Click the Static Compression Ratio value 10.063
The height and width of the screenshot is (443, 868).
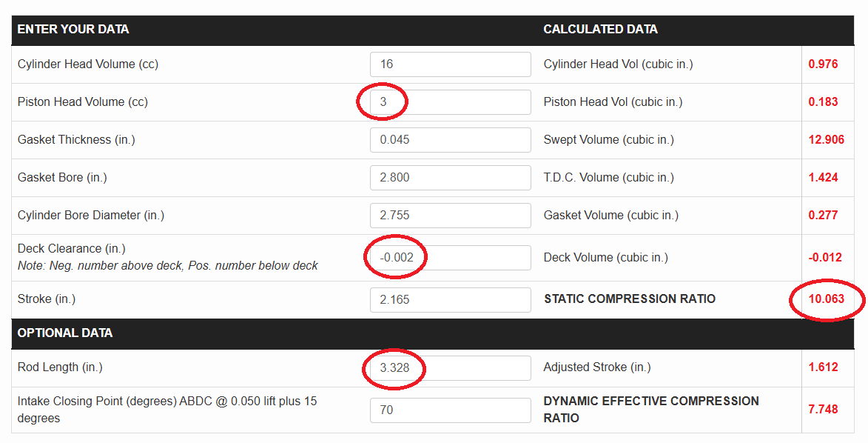(x=826, y=300)
